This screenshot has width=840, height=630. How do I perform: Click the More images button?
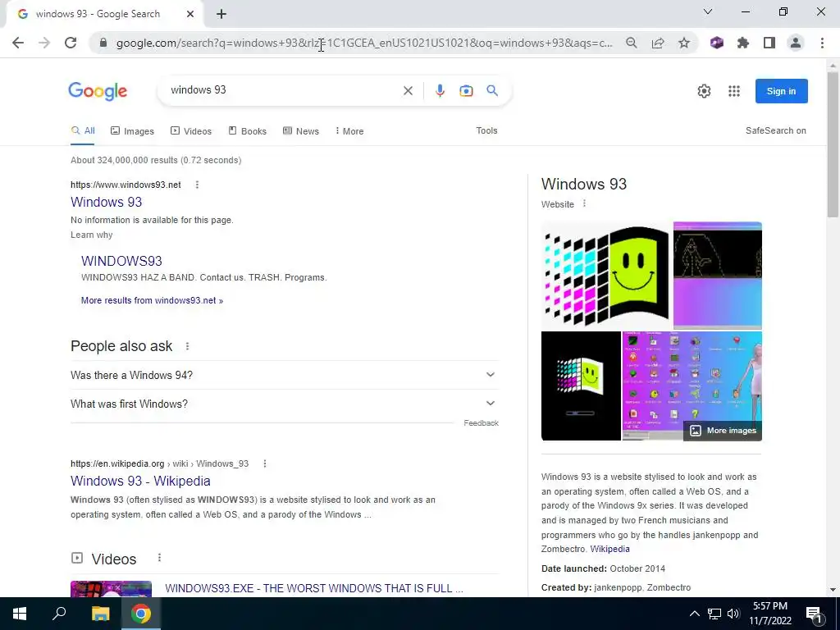coord(723,431)
